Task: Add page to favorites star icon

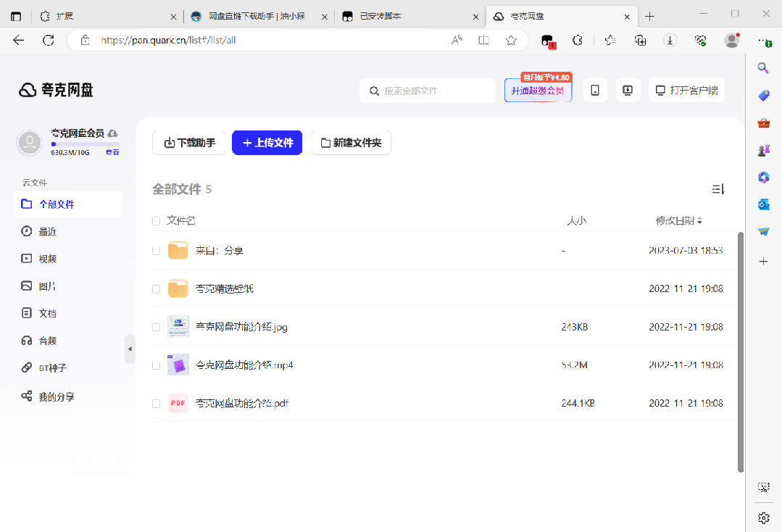Action: click(x=511, y=41)
